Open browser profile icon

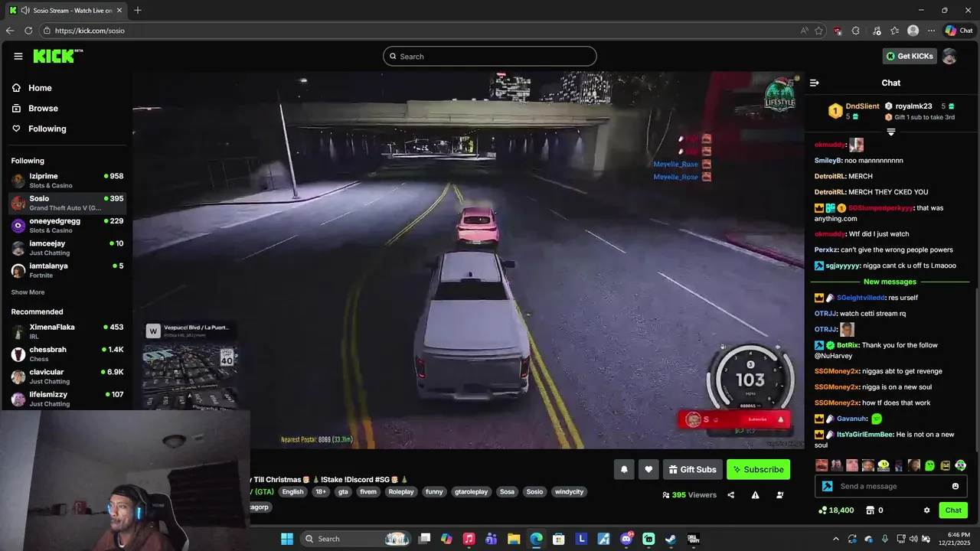(913, 31)
